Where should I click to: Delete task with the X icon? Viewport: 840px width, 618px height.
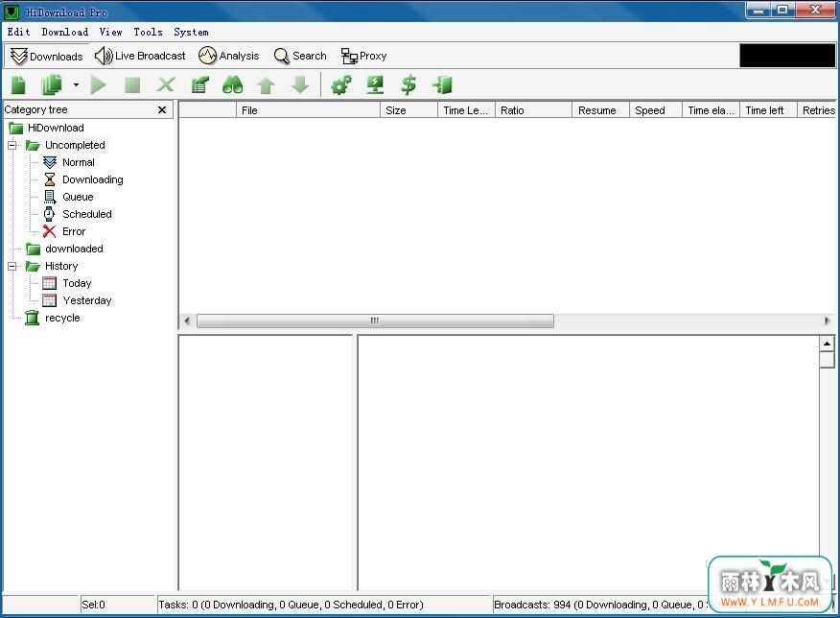coord(166,84)
